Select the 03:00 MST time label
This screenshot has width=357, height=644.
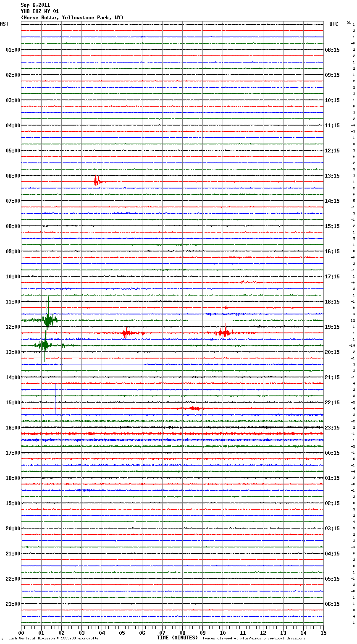click(13, 100)
